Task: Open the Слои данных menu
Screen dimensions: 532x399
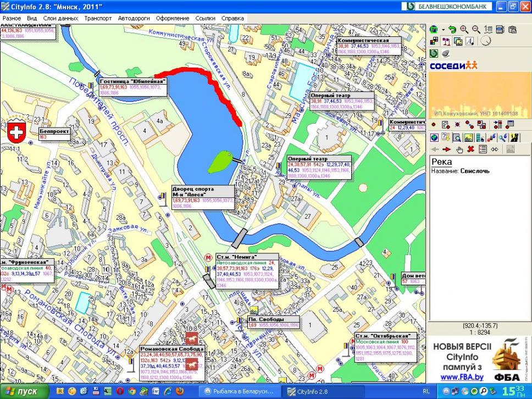Action: click(60, 18)
